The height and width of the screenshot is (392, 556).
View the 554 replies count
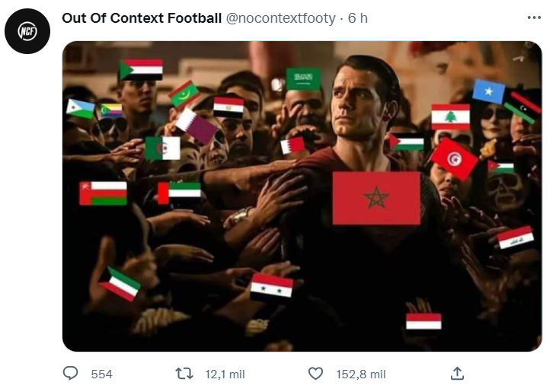point(101,374)
